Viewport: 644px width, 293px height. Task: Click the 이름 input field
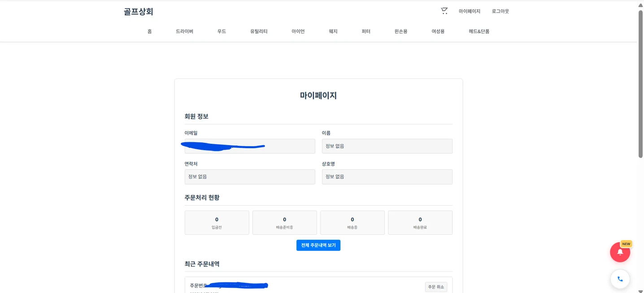(387, 146)
